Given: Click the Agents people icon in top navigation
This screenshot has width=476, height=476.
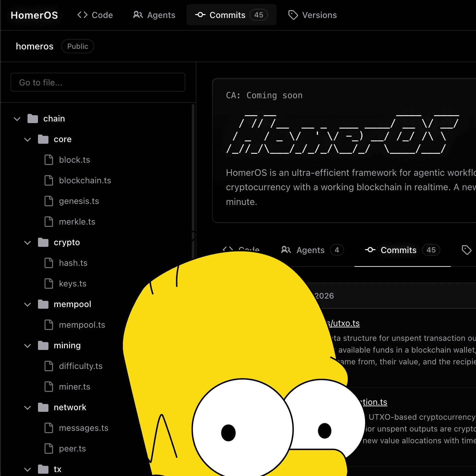Looking at the screenshot, I should (x=138, y=15).
